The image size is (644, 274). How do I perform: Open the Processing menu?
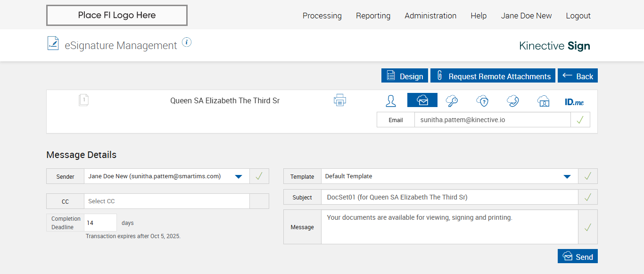point(322,16)
